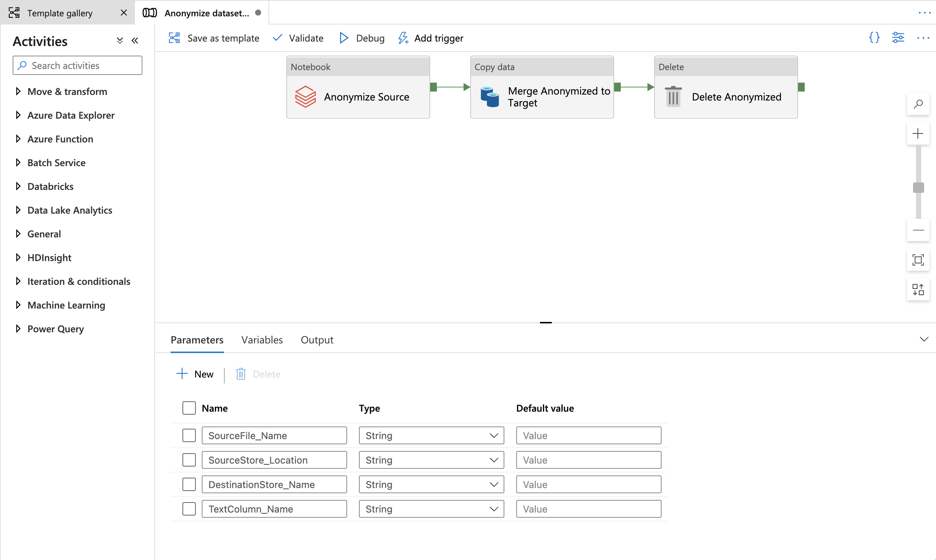
Task: Click the Debug button label
Action: click(370, 38)
